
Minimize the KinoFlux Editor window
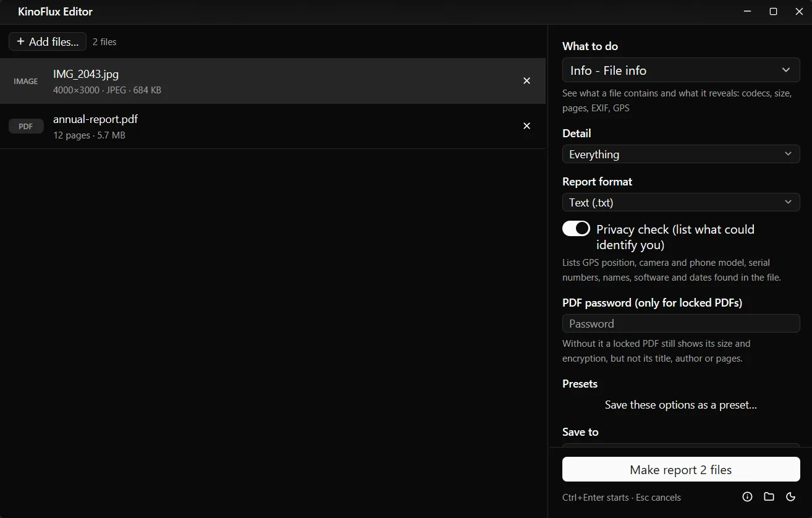[747, 12]
